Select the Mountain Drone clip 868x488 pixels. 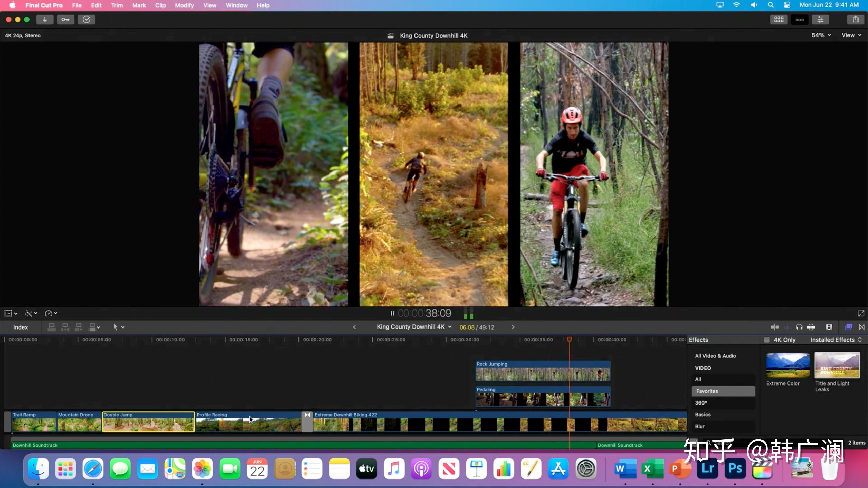(x=79, y=422)
